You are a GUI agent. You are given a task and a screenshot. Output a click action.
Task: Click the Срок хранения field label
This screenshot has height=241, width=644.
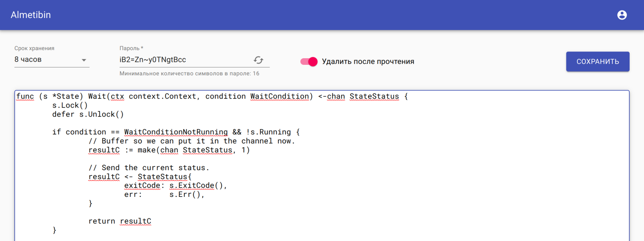pos(34,48)
